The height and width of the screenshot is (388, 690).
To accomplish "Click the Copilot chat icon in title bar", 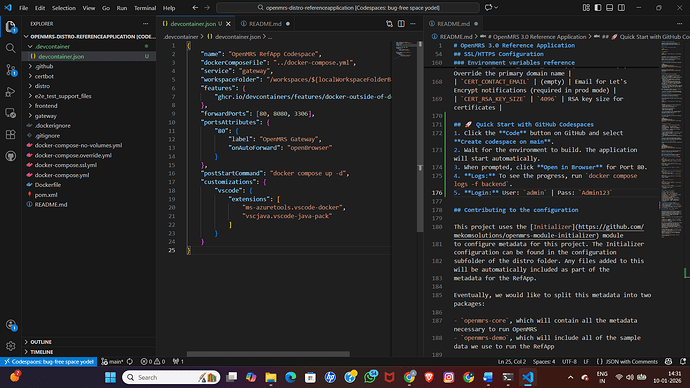I will click(488, 7).
